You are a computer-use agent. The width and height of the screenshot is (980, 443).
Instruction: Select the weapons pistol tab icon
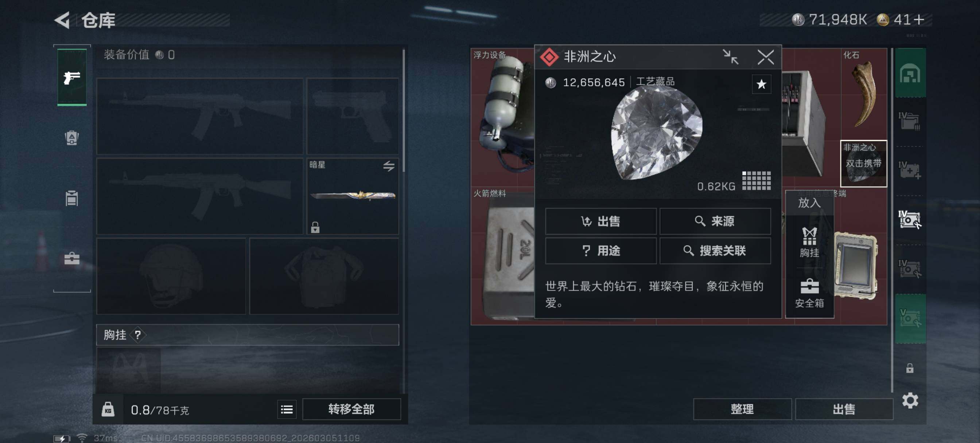(x=72, y=78)
